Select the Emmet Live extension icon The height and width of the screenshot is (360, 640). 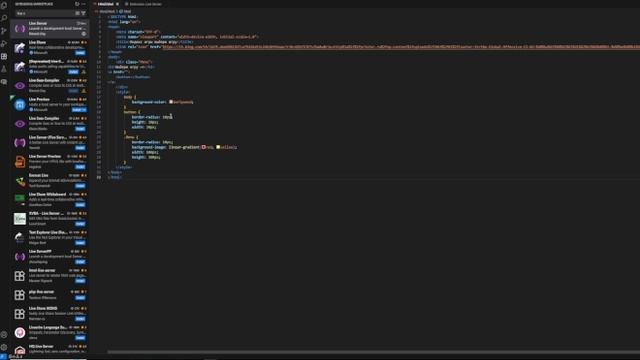(20, 181)
